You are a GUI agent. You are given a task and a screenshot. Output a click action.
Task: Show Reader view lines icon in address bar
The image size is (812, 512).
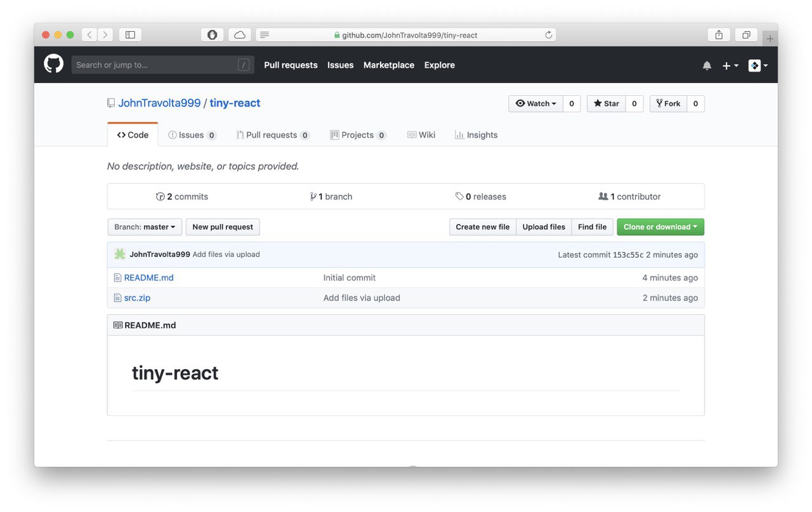click(265, 35)
